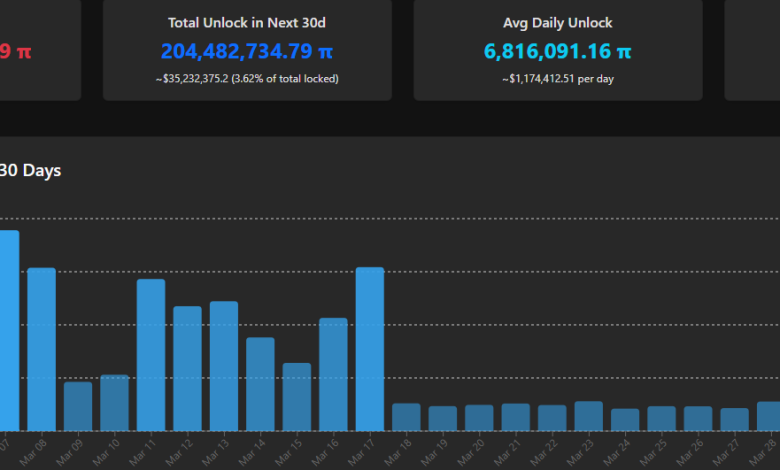Select the Mar 12 bar in chart

click(x=187, y=368)
